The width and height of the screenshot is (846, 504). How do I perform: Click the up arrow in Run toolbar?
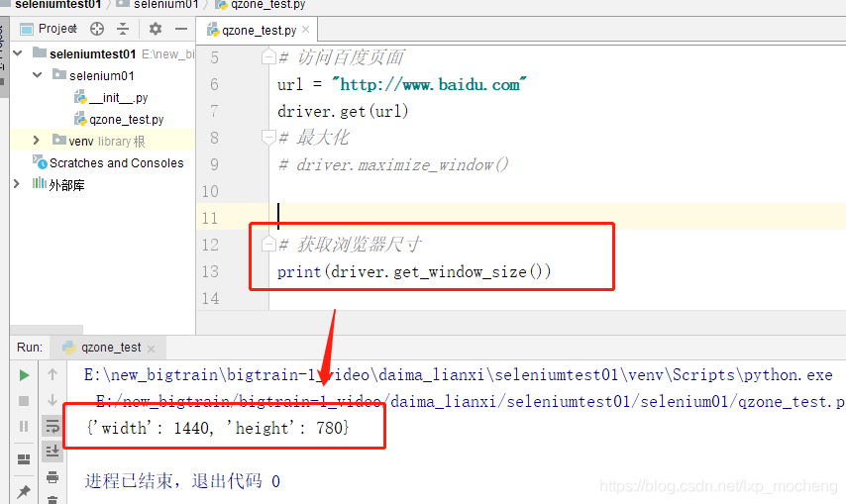[x=53, y=374]
